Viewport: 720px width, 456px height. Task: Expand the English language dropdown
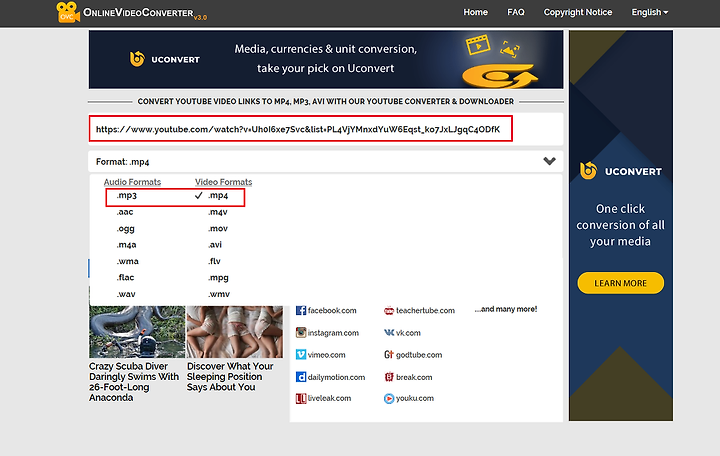coord(649,12)
